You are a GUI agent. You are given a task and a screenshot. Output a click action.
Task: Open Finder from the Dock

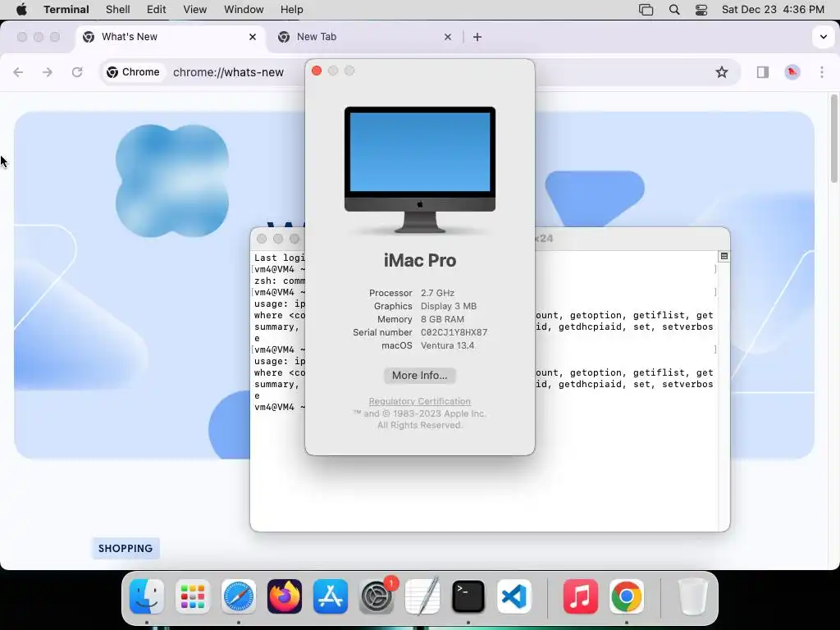[147, 596]
